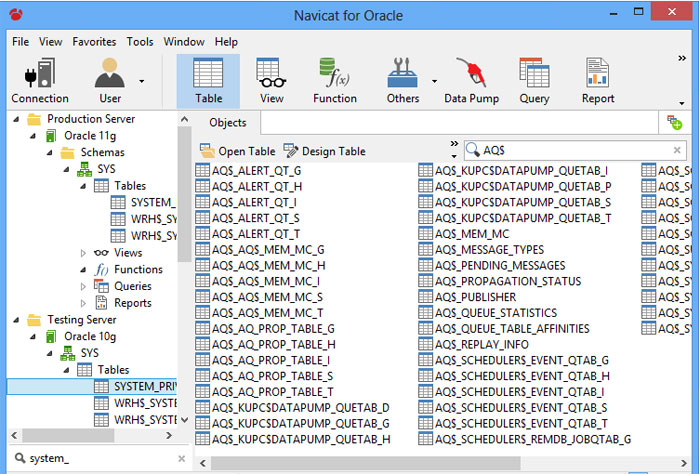Select the View toolbar button with glasses
Image resolution: width=700 pixels, height=474 pixels.
pyautogui.click(x=271, y=81)
